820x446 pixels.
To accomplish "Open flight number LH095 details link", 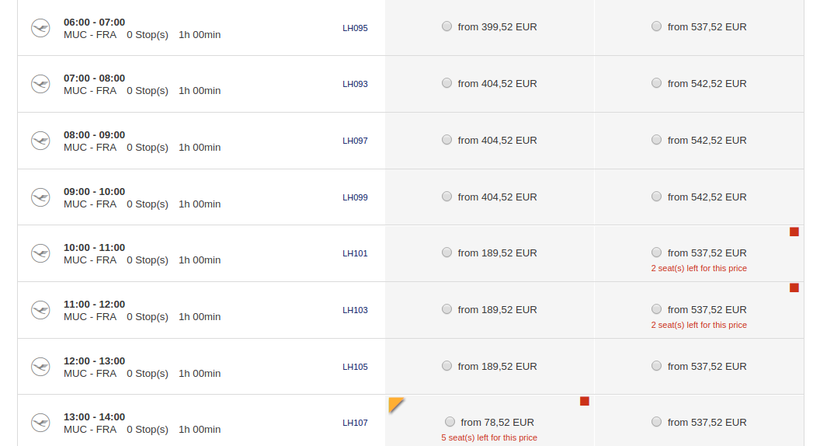I will 354,28.
